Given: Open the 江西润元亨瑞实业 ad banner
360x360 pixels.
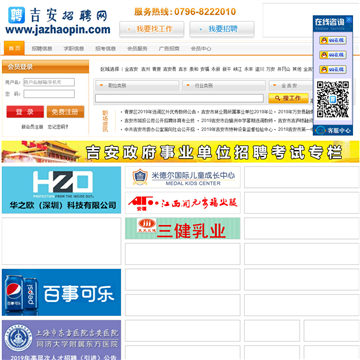Looking at the screenshot, I should click(x=183, y=203).
